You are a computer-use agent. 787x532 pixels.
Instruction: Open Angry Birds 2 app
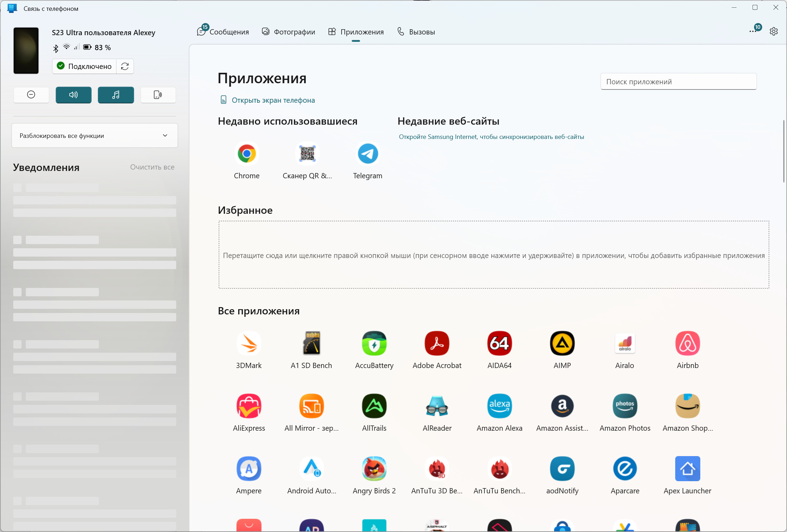tap(374, 469)
